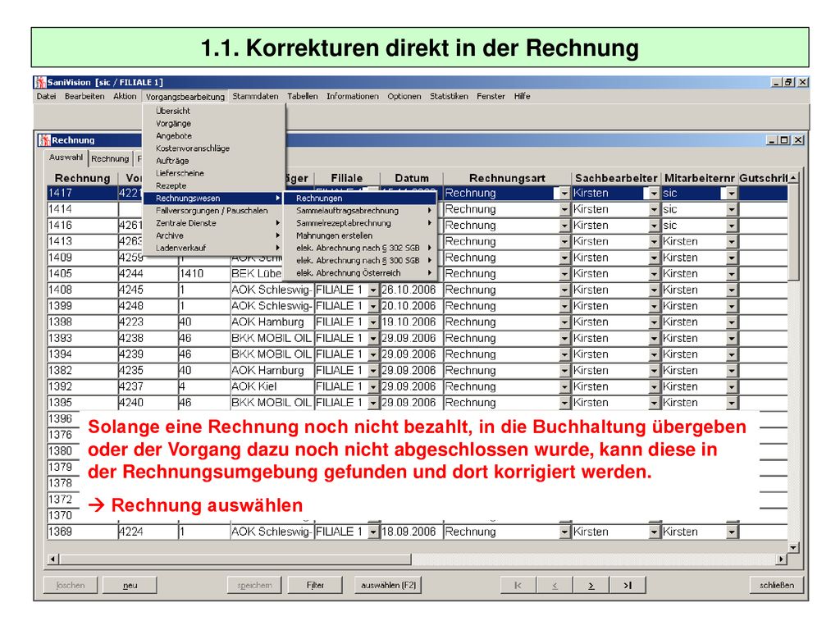This screenshot has width=840, height=630.
Task: Expand the Sammelauftragsabrechnung submenu
Action: [x=360, y=211]
